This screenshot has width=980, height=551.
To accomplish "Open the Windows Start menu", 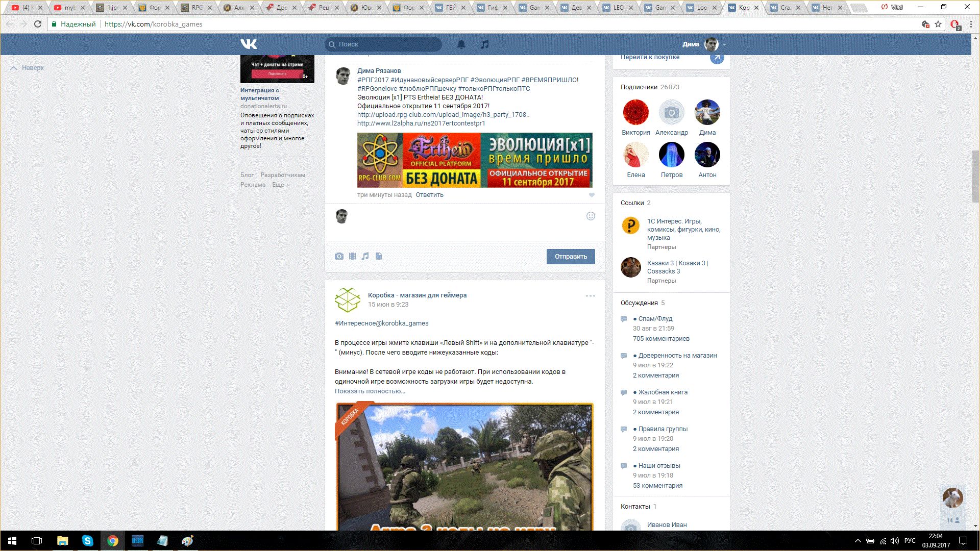I will [12, 541].
